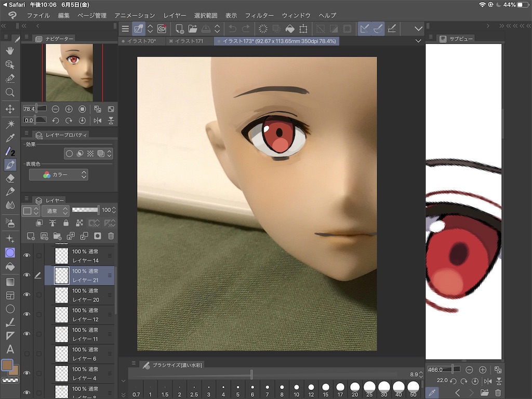
Task: Return to Safari via back link
Action: (x=14, y=5)
